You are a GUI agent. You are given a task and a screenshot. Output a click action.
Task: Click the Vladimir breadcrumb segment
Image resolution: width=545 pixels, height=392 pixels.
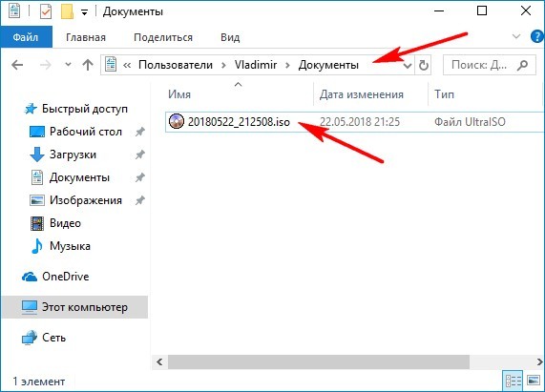click(256, 65)
